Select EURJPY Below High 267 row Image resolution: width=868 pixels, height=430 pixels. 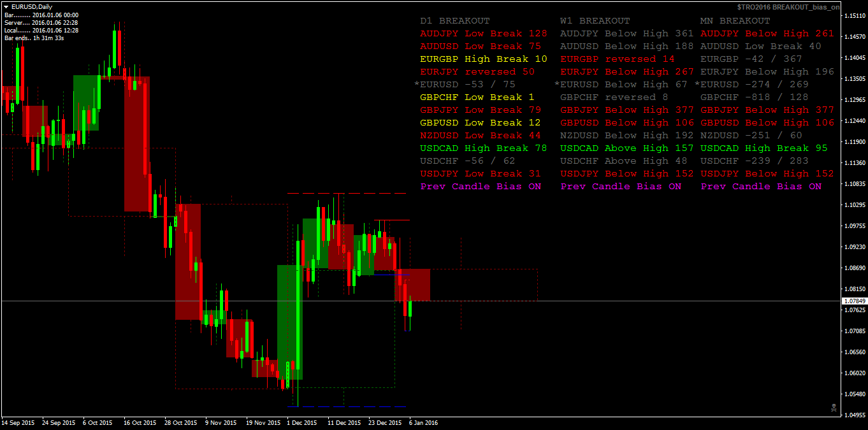(x=627, y=72)
